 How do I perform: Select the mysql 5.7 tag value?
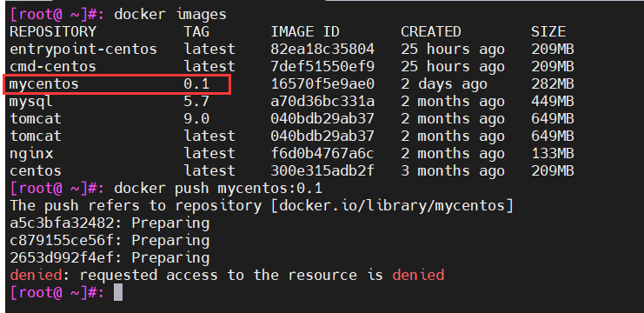point(196,102)
